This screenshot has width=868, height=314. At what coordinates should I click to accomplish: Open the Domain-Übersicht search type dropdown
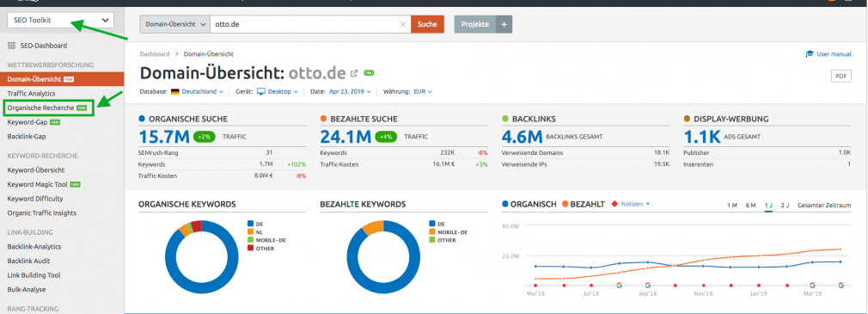coord(175,24)
